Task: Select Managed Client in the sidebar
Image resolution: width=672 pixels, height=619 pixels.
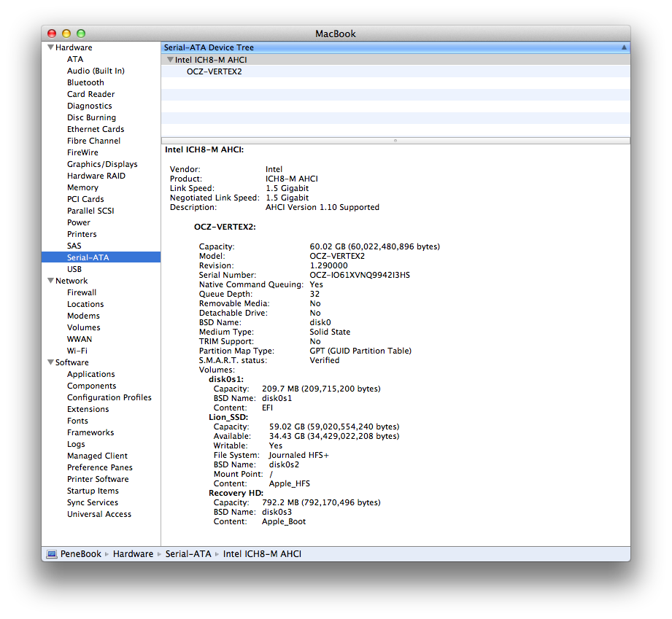Action: (x=97, y=456)
